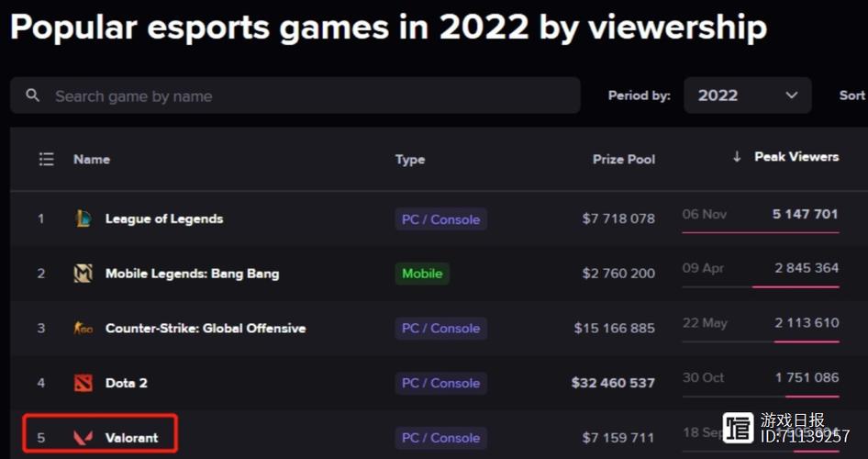The width and height of the screenshot is (868, 459).
Task: Click the Counter-Strike: Global Offensive icon
Action: 83,329
